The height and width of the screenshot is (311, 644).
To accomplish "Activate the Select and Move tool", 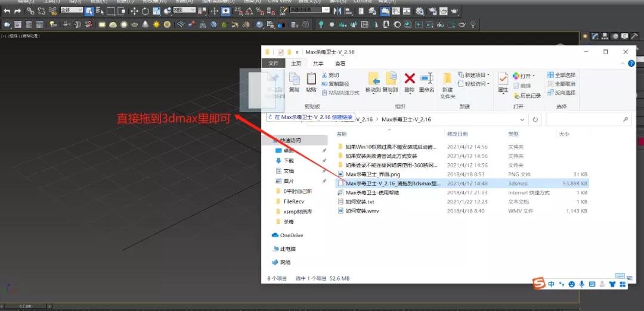I will tap(134, 11).
